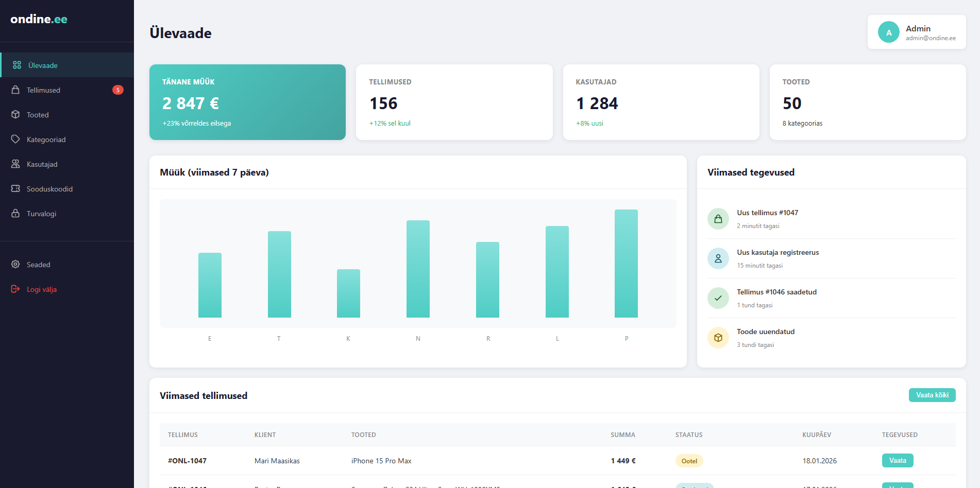Click the Turvalogi lock icon
This screenshot has width=980, height=488.
(x=15, y=214)
